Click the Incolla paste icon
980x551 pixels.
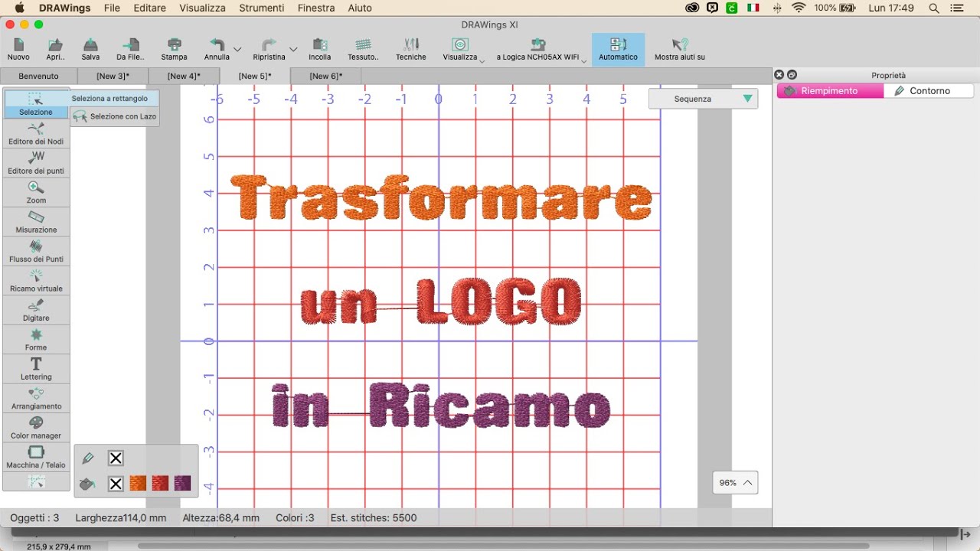point(320,50)
